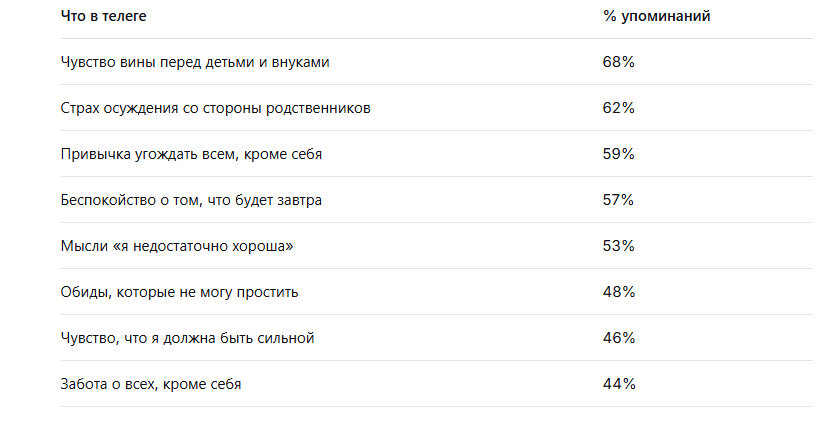Select 'Привычка угождать всем, кроме себя' text
Screen dimensions: 835x422
click(191, 154)
